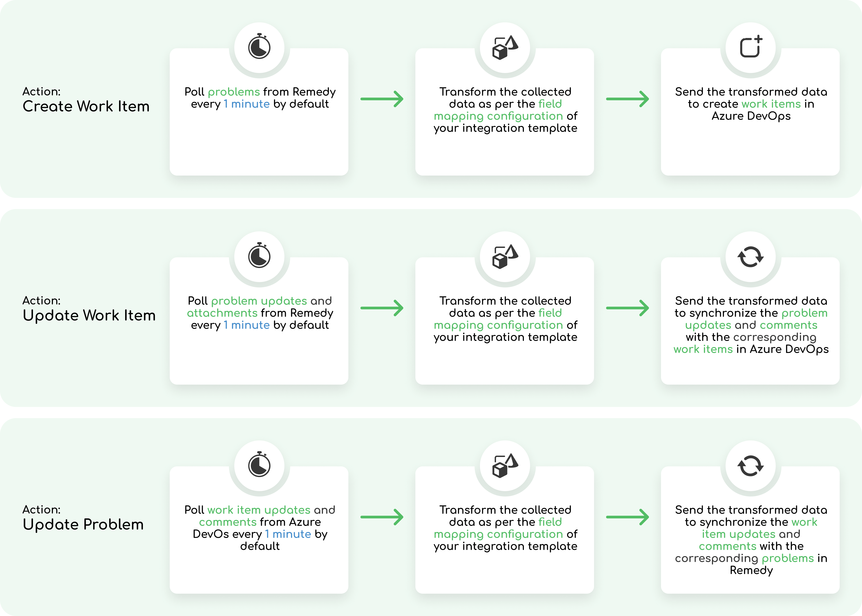The width and height of the screenshot is (862, 616).
Task: Click the stopwatch icon in Create Work Item row
Action: pos(259,47)
